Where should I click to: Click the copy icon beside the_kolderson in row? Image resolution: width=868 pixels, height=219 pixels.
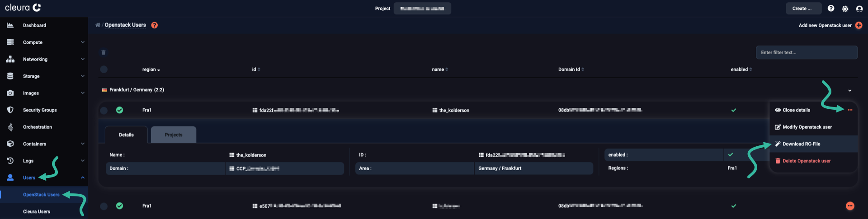[x=435, y=110]
